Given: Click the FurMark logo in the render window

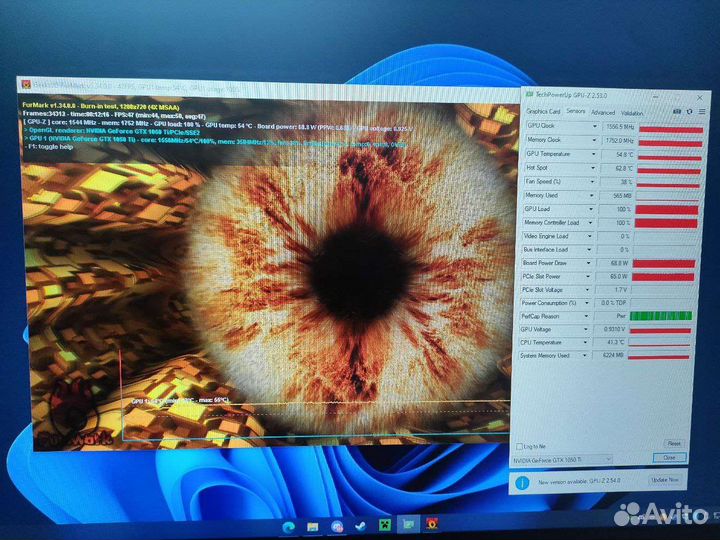Looking at the screenshot, I should click(x=74, y=415).
